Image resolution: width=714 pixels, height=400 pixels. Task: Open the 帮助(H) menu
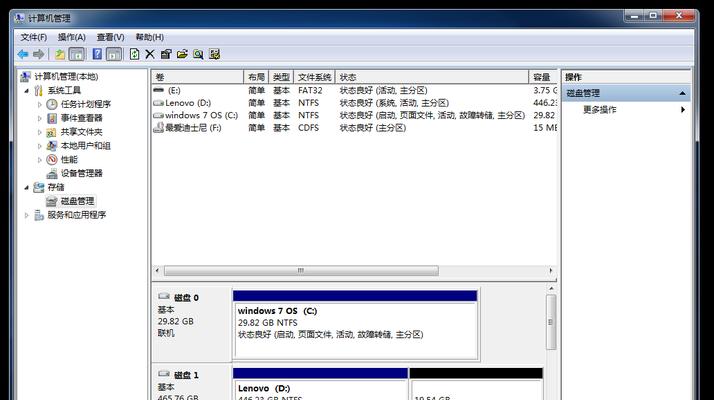click(x=149, y=37)
